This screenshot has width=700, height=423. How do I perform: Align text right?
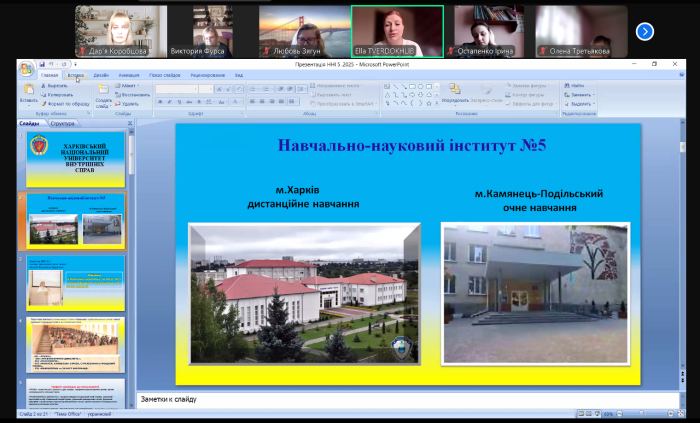coord(271,102)
